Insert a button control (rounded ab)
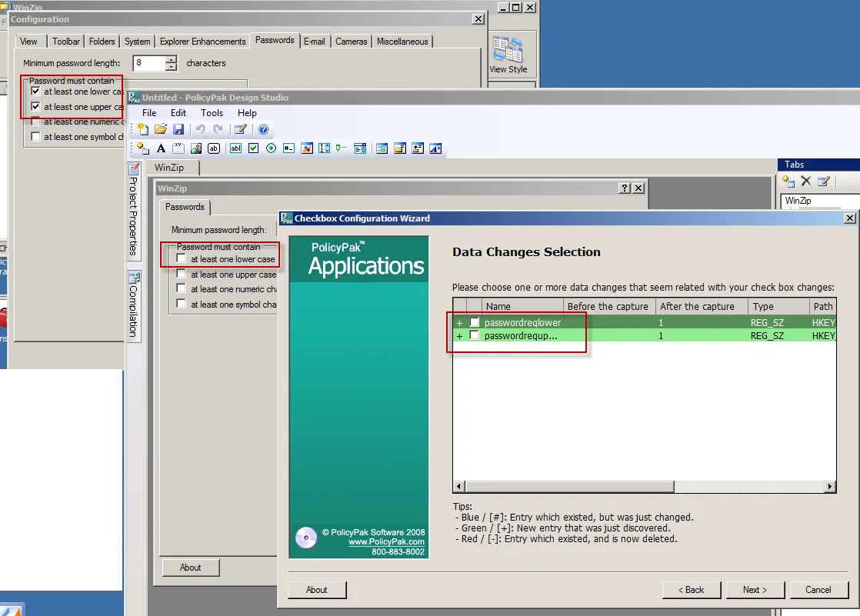 tap(214, 148)
